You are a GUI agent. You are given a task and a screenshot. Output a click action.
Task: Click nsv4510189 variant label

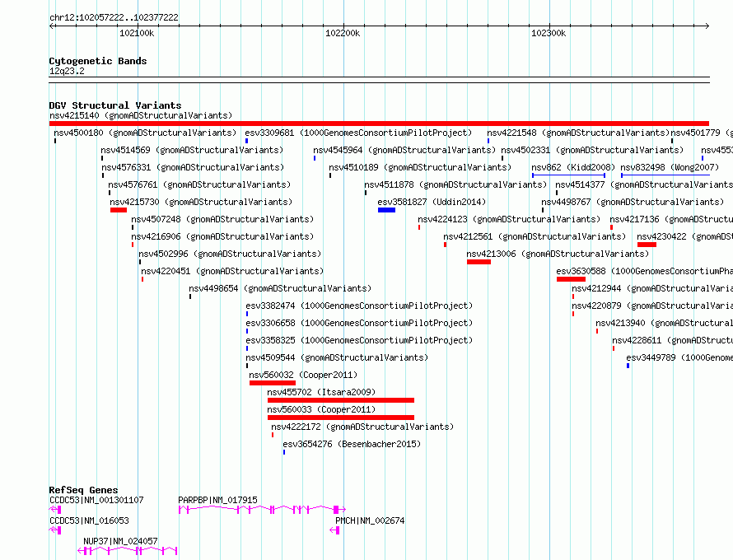pyautogui.click(x=420, y=167)
